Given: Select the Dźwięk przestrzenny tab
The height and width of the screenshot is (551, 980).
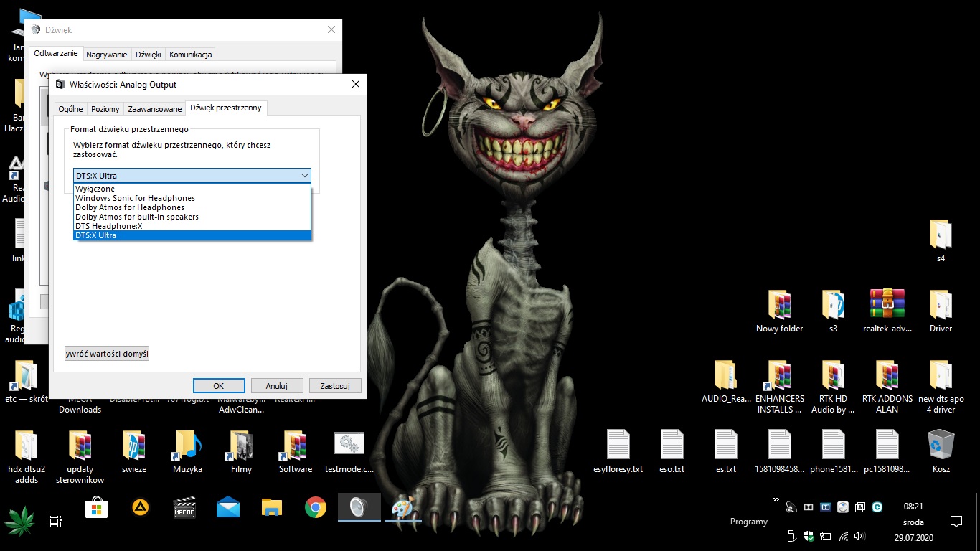Looking at the screenshot, I should (x=226, y=108).
